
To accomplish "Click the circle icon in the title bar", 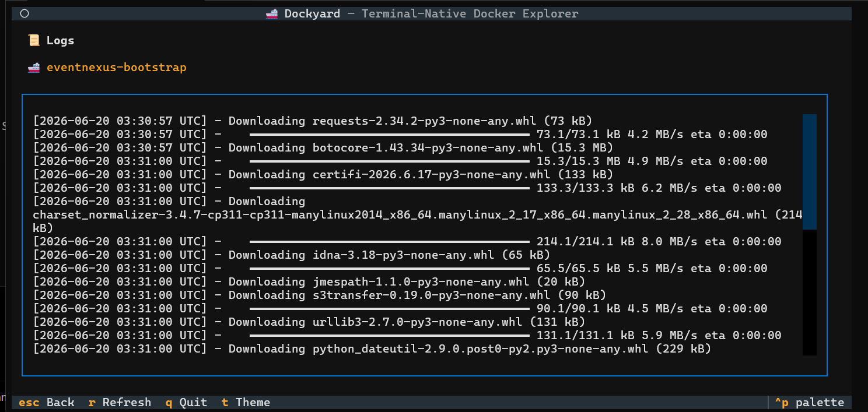I will tap(24, 13).
